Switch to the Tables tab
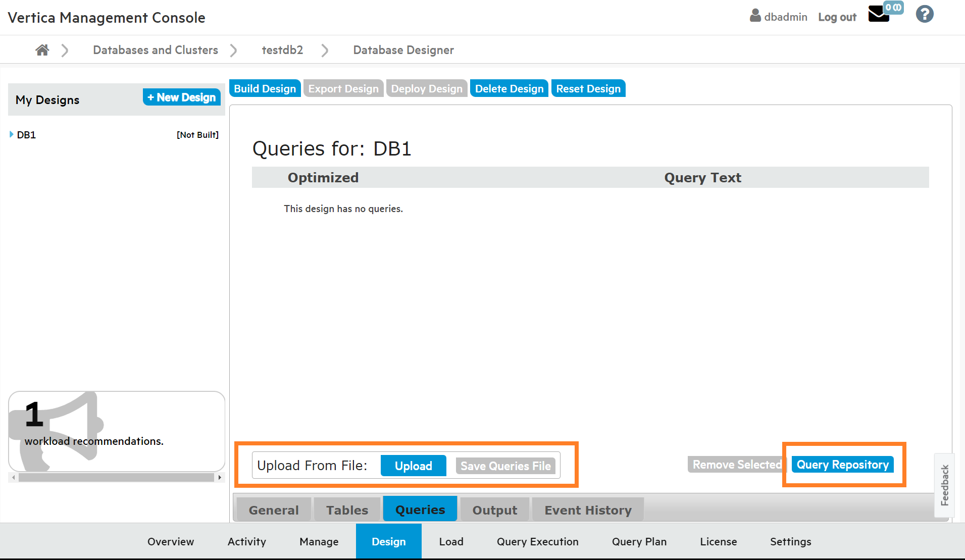 [x=347, y=510]
